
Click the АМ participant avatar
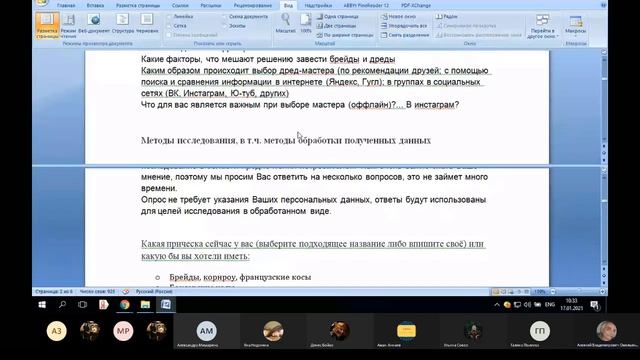(207, 331)
